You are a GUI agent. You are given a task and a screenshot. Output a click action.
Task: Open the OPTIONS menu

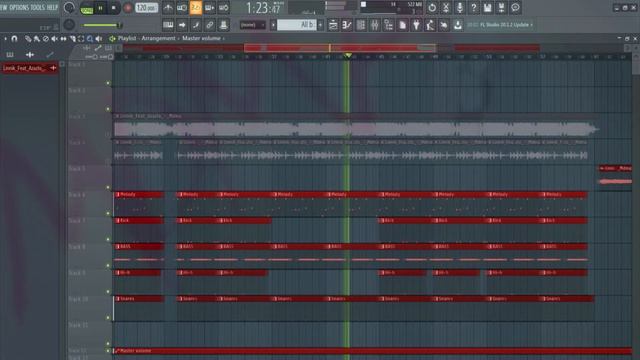click(18, 7)
